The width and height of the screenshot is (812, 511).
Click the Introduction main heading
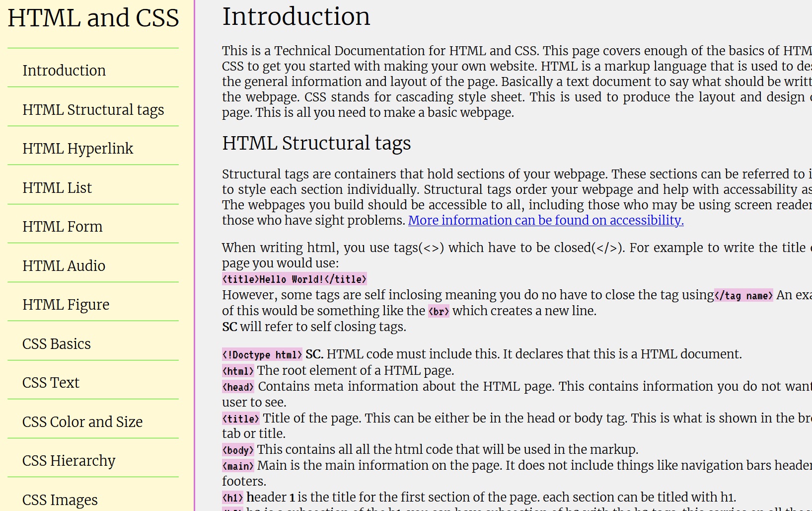(x=296, y=16)
